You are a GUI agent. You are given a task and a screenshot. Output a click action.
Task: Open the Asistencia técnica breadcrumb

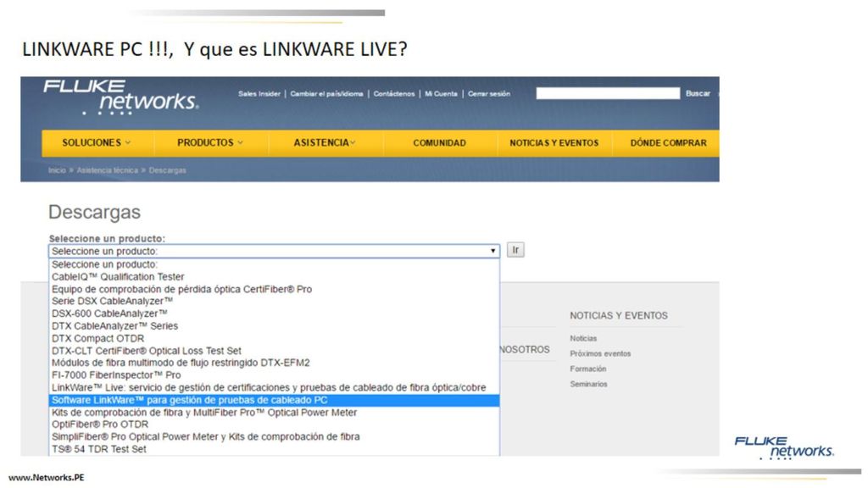pos(108,170)
